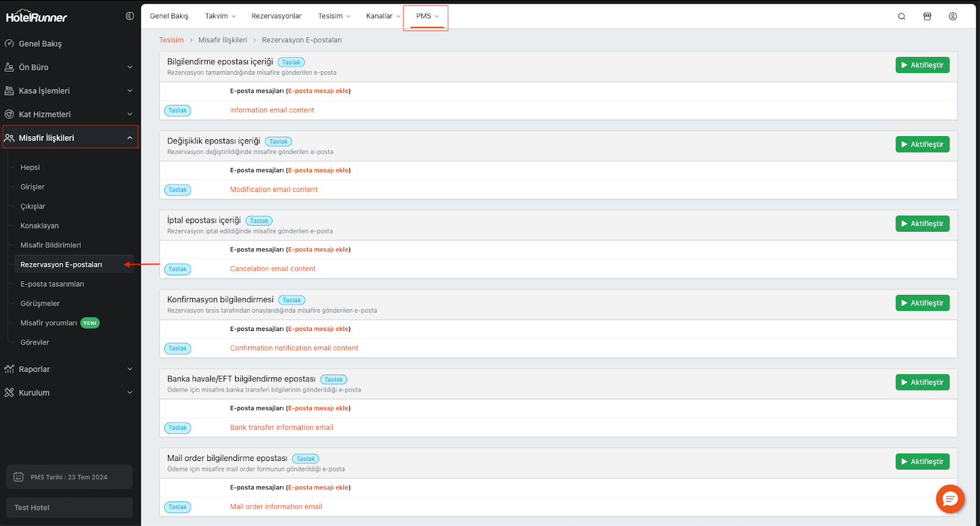Activate the İptal epostası içeriği email
This screenshot has width=980, height=526.
tap(922, 224)
